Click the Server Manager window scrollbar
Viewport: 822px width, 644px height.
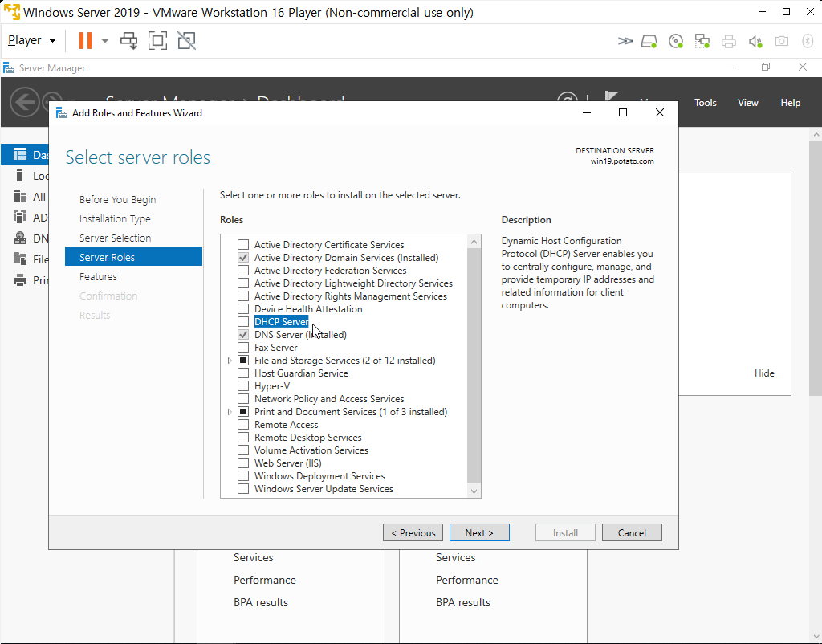[x=816, y=267]
